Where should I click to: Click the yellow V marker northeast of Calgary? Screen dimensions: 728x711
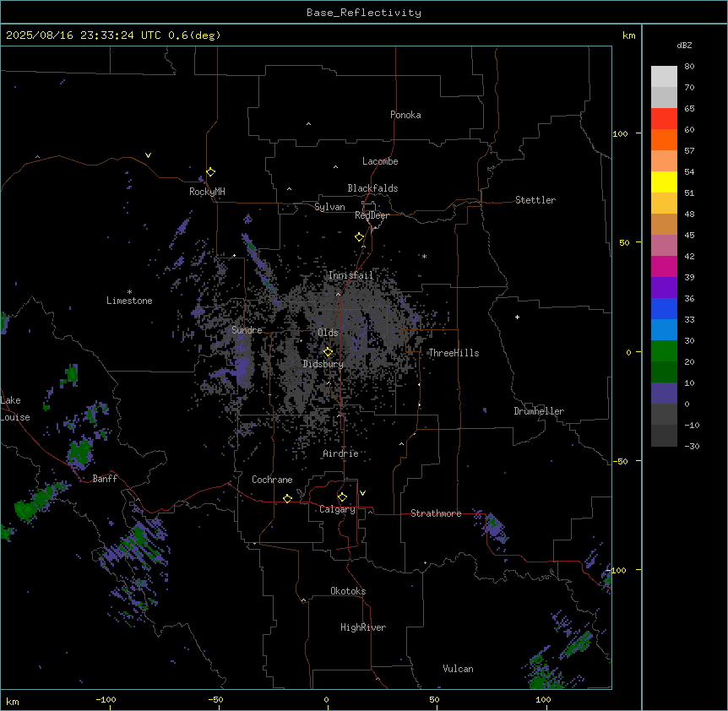point(362,493)
